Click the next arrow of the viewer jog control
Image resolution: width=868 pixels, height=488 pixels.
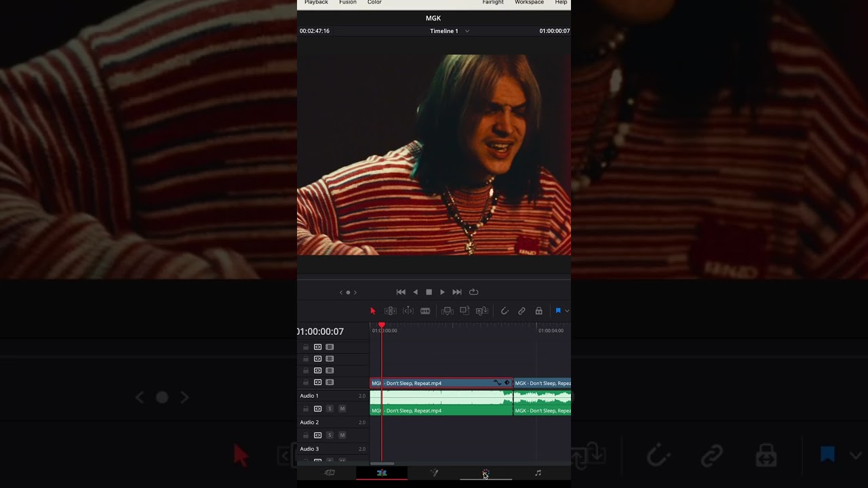[355, 292]
